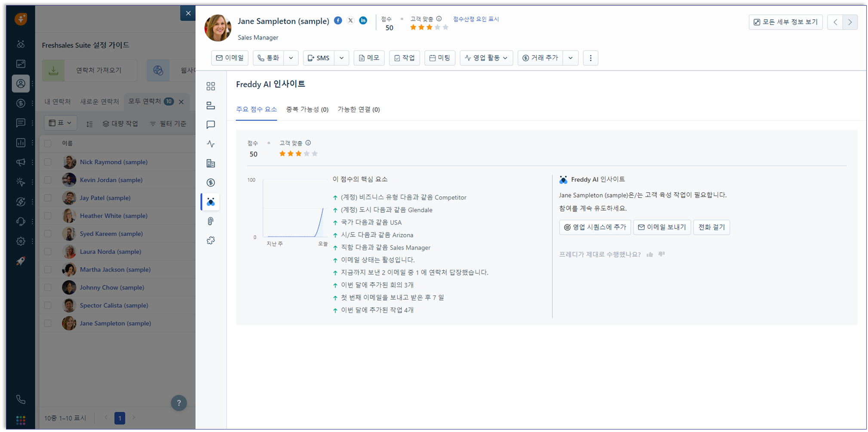Image resolution: width=868 pixels, height=432 pixels.
Task: Switch to the 가능한 연결 (0) tab
Action: (359, 110)
